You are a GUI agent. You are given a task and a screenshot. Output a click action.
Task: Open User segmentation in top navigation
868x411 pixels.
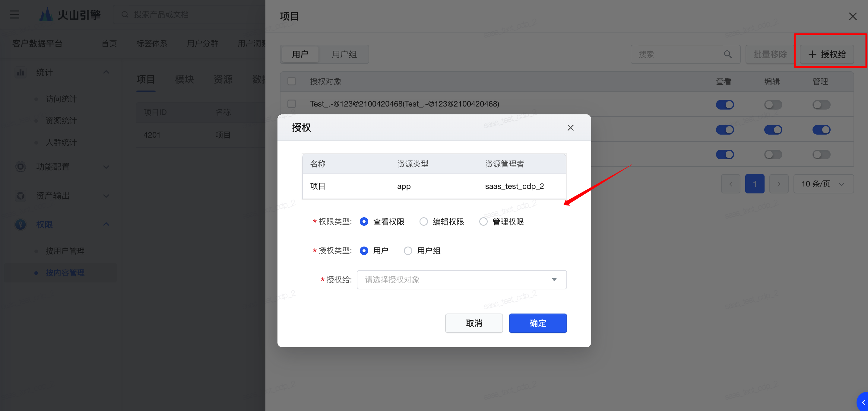point(202,43)
